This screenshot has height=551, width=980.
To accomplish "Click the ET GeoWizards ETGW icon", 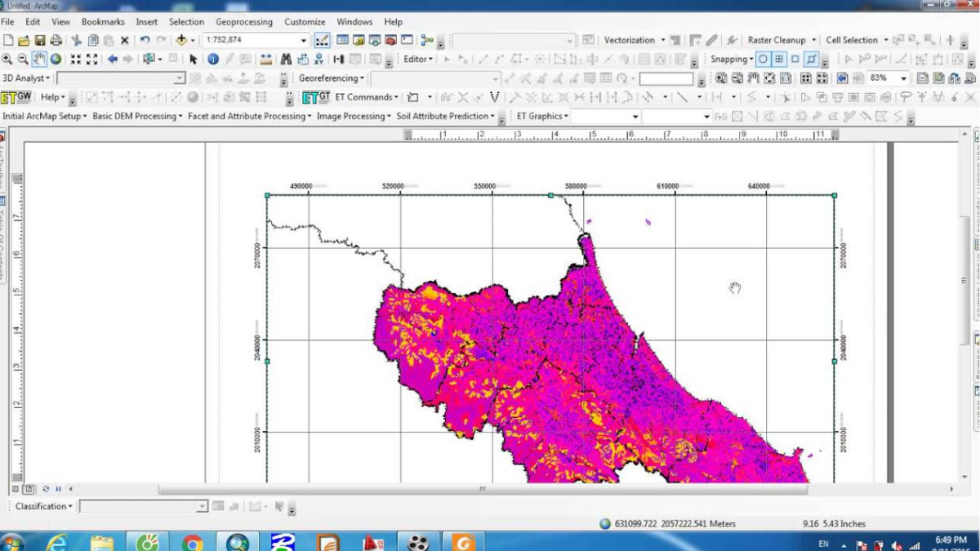I will coord(16,97).
